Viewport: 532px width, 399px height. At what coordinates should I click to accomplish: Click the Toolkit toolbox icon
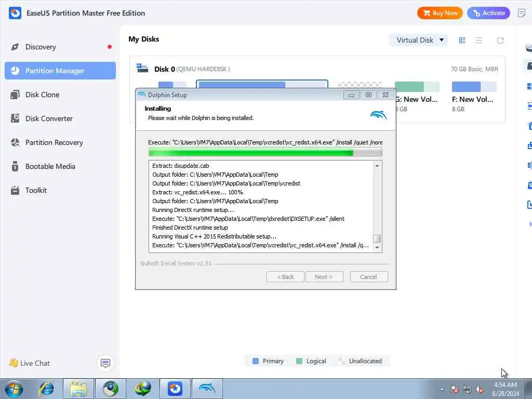15,190
